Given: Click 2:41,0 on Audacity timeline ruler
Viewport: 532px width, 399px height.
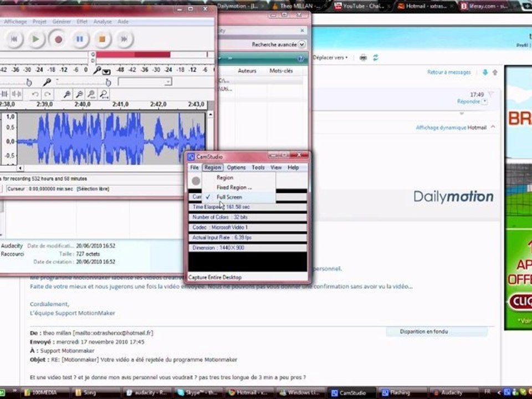Looking at the screenshot, I should tap(120, 104).
